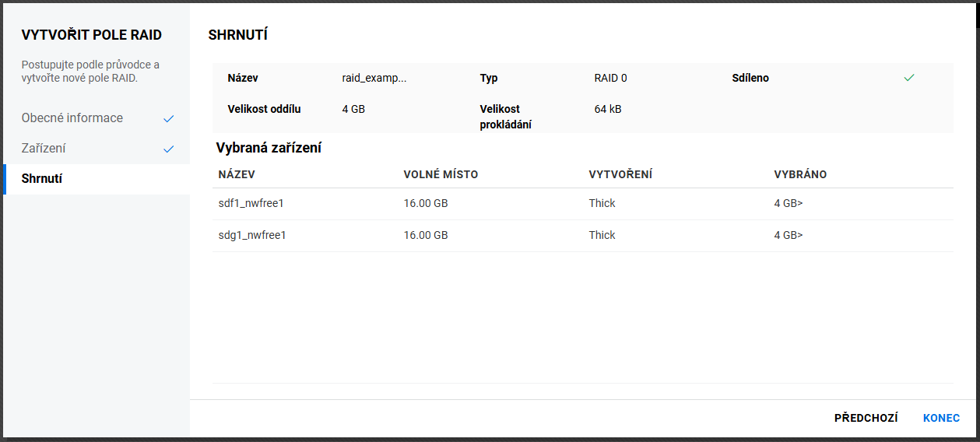
Task: Click the 4 GB> value for sdf1_nwfree1
Action: [788, 204]
